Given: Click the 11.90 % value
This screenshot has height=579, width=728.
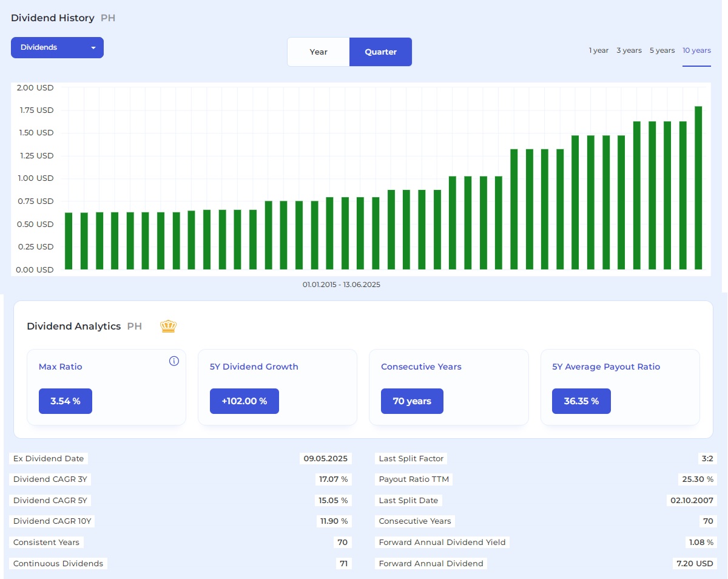Looking at the screenshot, I should click(x=333, y=521).
